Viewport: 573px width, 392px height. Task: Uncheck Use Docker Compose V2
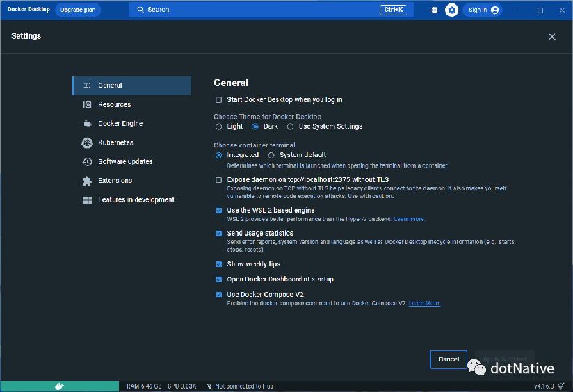(x=219, y=295)
